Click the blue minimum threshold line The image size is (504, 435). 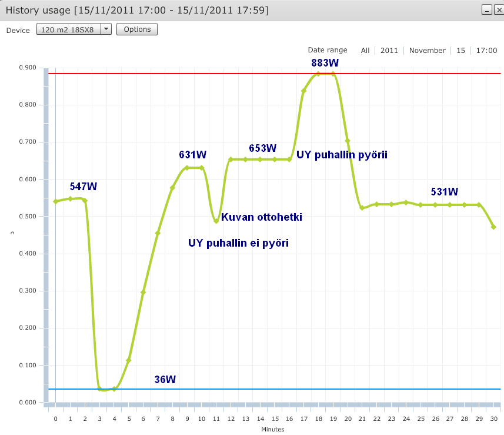(294, 389)
